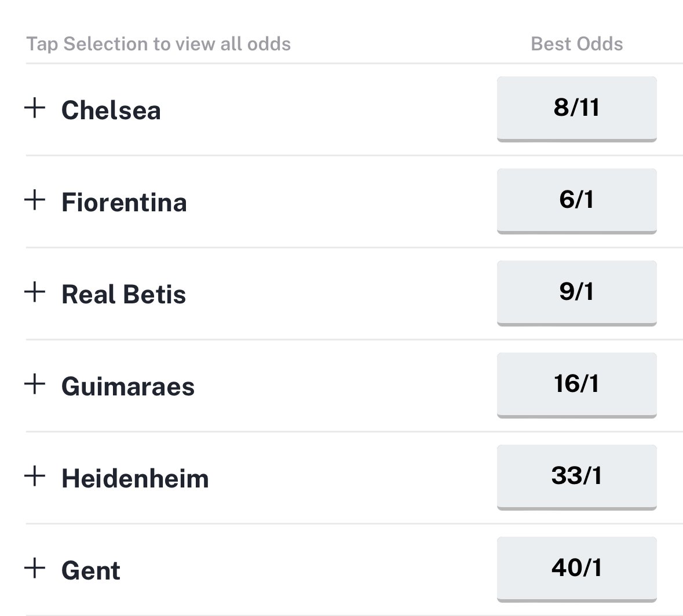The width and height of the screenshot is (683, 616).
Task: Select Guimaraes 16/1 odds button
Action: 576,384
